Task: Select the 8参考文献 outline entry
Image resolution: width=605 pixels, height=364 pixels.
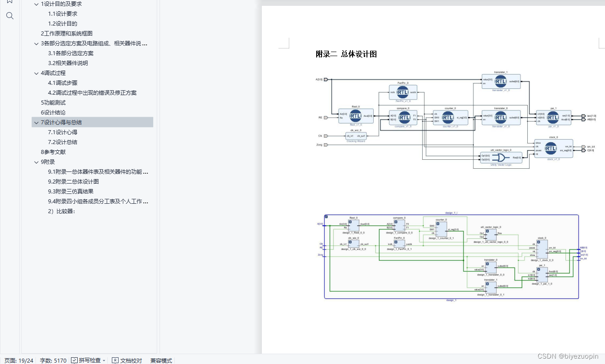Action: [54, 152]
